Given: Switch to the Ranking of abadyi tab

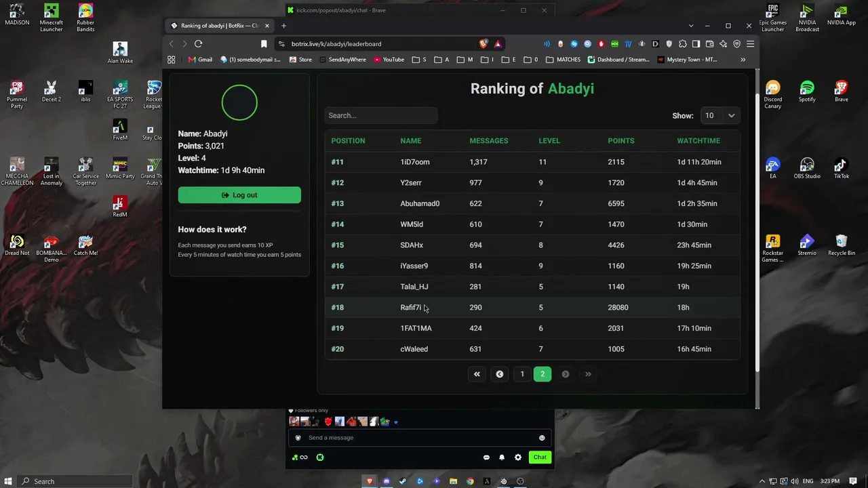Looking at the screenshot, I should coord(218,26).
